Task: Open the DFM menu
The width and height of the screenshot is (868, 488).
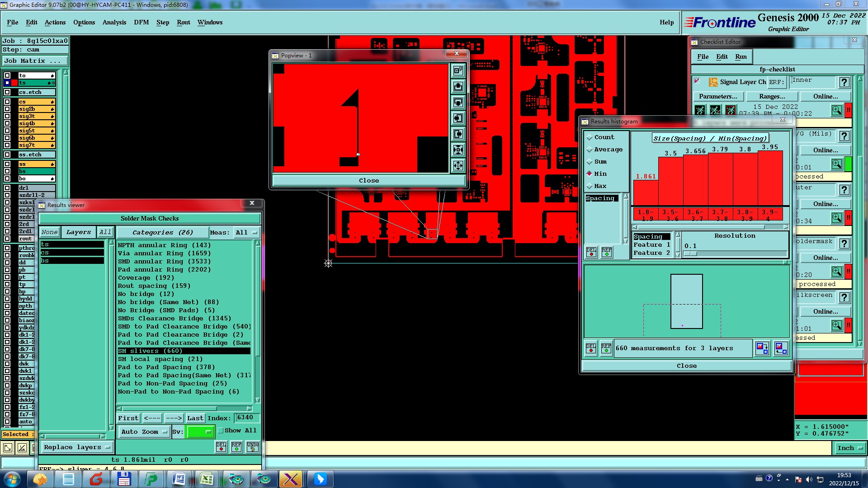Action: coord(141,22)
